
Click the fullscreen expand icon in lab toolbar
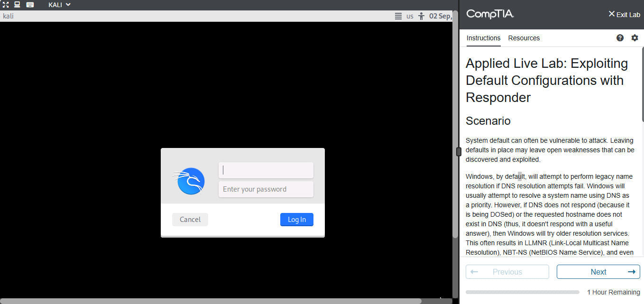[5, 4]
